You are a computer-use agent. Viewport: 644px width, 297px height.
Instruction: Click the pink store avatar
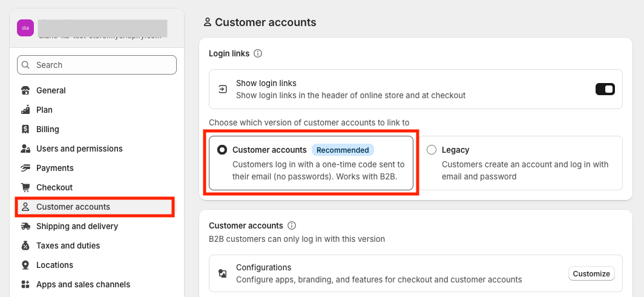(25, 28)
